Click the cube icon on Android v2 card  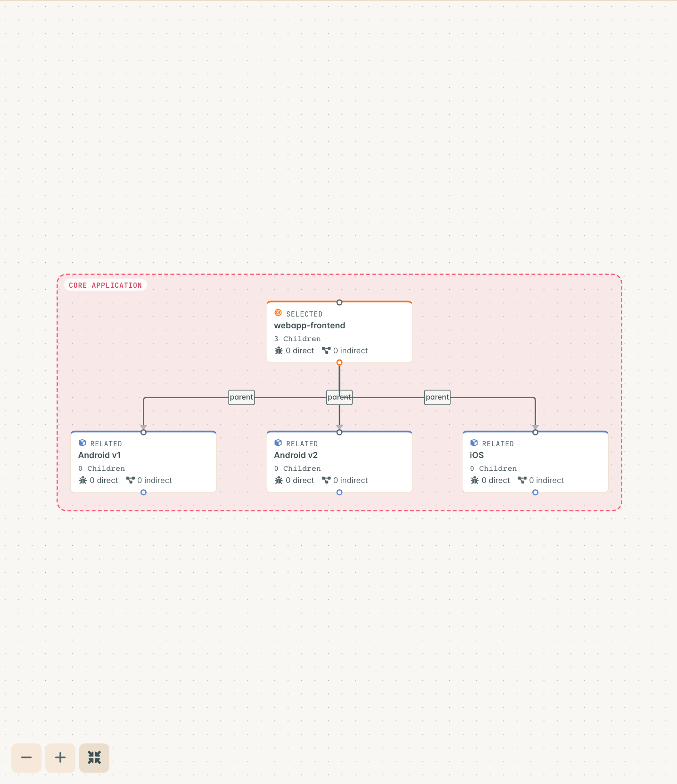[x=278, y=442]
